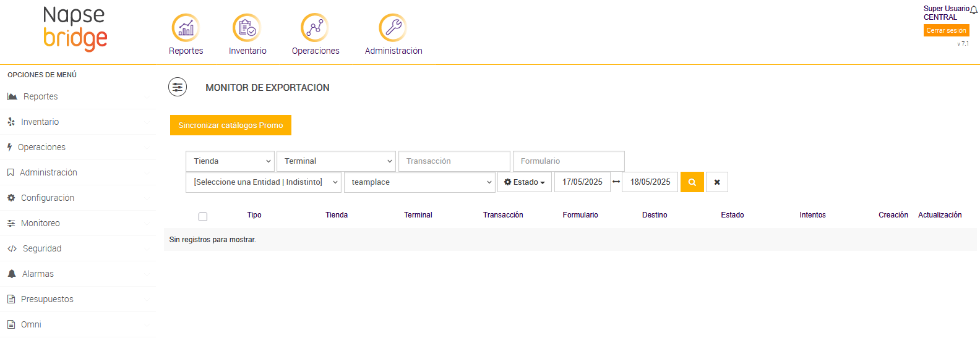Screen dimensions: 980x346
Task: Click the Monitoreo sliders sidebar icon
Action: coord(11,223)
